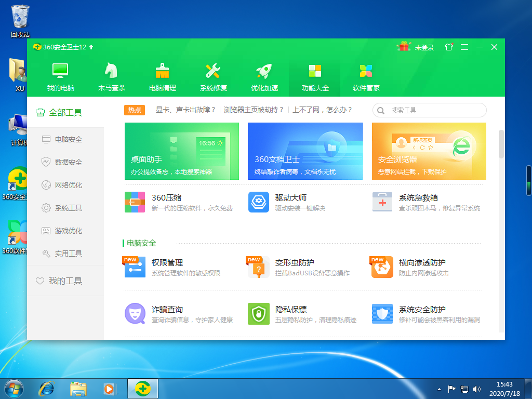Open the 木马查杀 scan tool
The height and width of the screenshot is (399, 532).
tap(111, 75)
